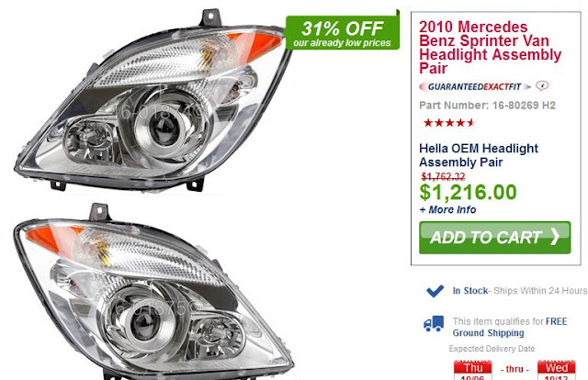Image resolution: width=588 pixels, height=380 pixels.
Task: Click the arrow on Add to Cart
Action: [x=555, y=237]
